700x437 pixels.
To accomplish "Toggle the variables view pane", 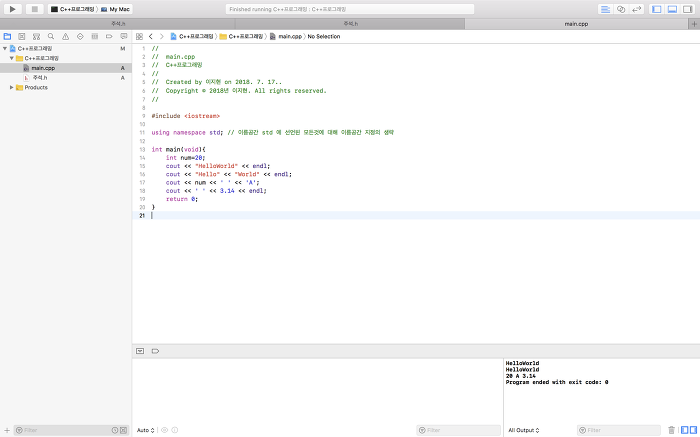I will click(685, 430).
